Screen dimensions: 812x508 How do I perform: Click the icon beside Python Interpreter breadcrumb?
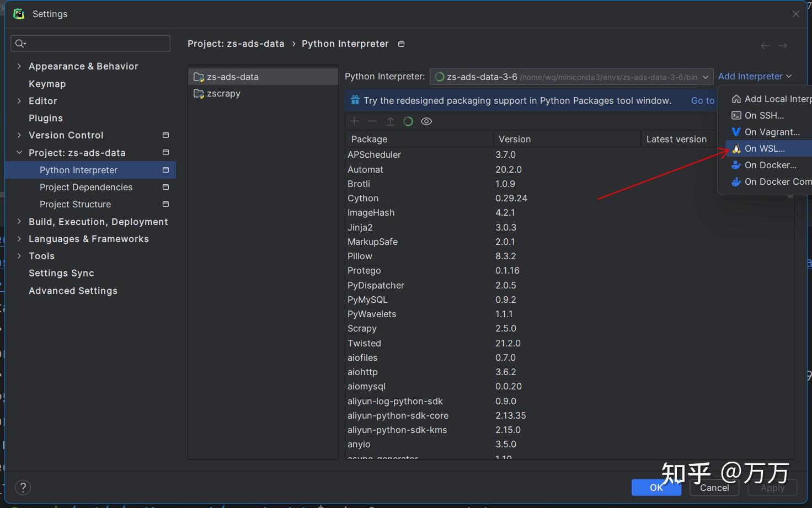tap(402, 44)
